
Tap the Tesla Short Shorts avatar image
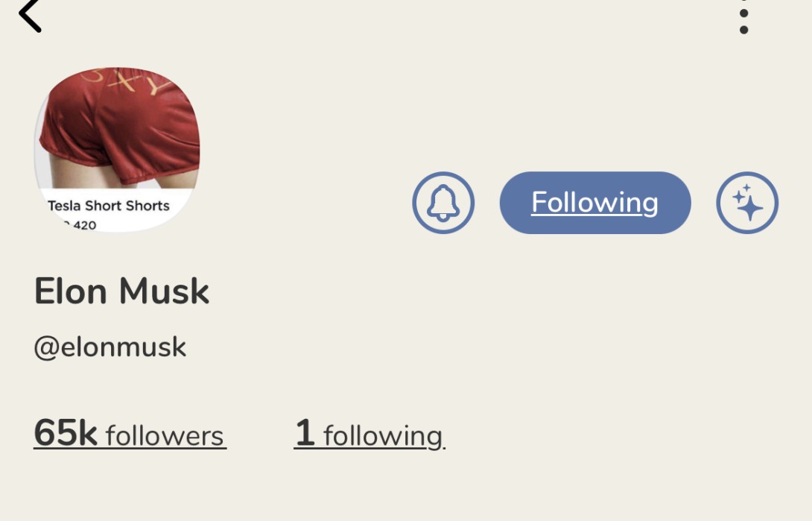tap(116, 147)
